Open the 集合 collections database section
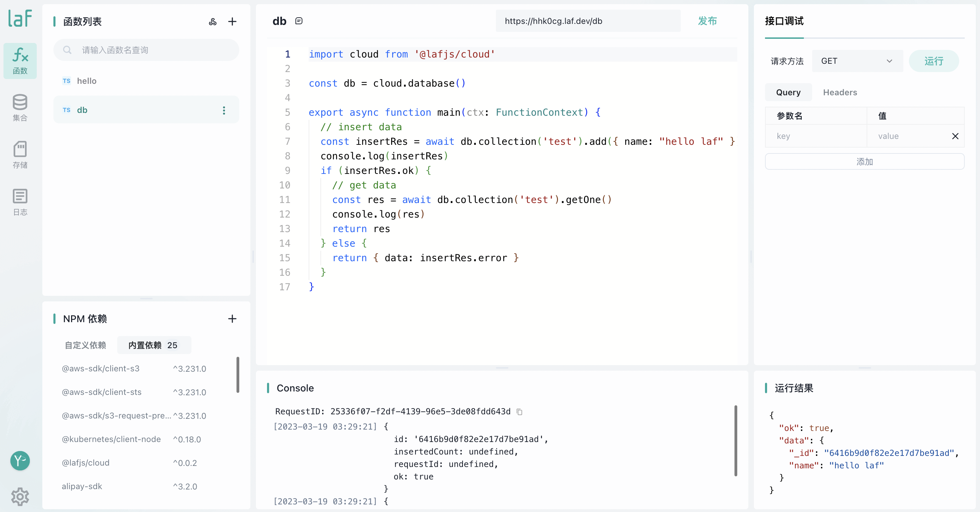The height and width of the screenshot is (512, 980). 20,108
